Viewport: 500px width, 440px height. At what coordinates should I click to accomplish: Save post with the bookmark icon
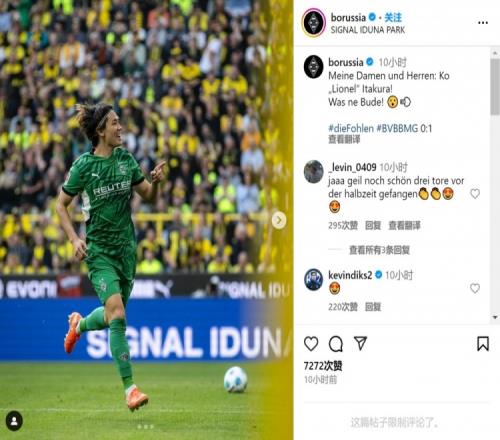point(483,344)
